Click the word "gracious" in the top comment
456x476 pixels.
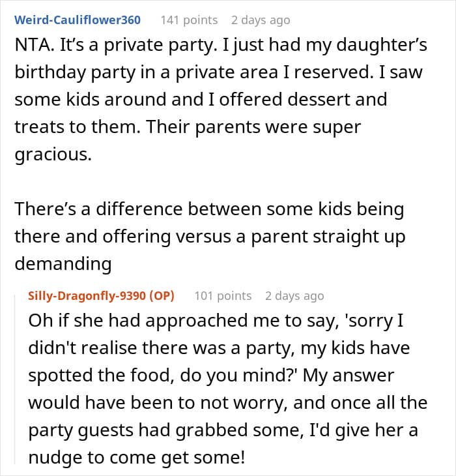point(53,154)
